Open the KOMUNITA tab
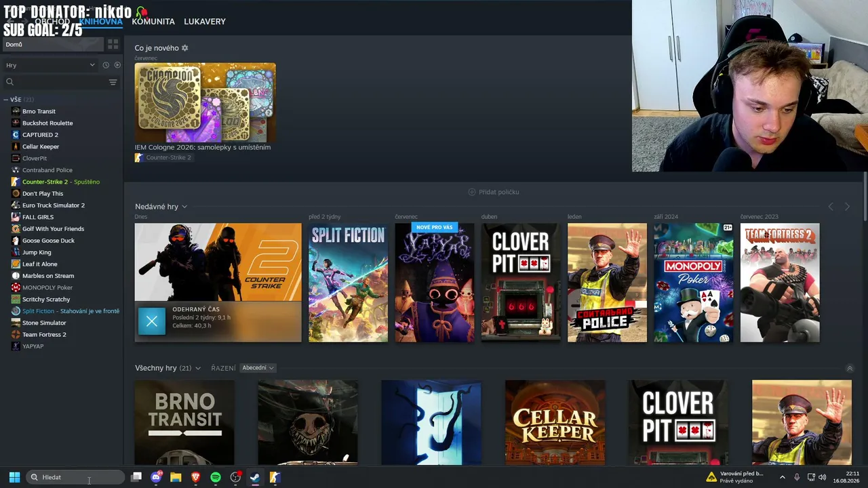This screenshot has height=488, width=868. click(153, 22)
